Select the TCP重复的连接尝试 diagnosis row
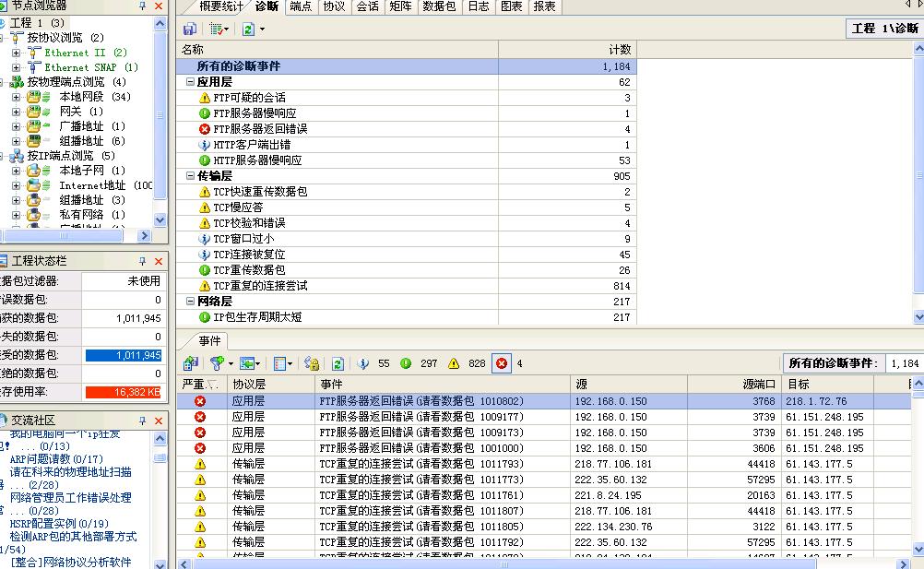This screenshot has height=569, width=924. pyautogui.click(x=407, y=286)
